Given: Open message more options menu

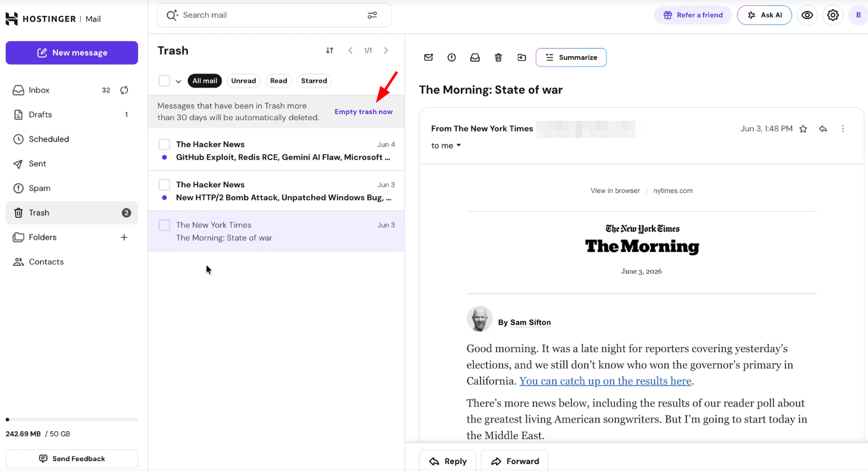Looking at the screenshot, I should coord(842,129).
